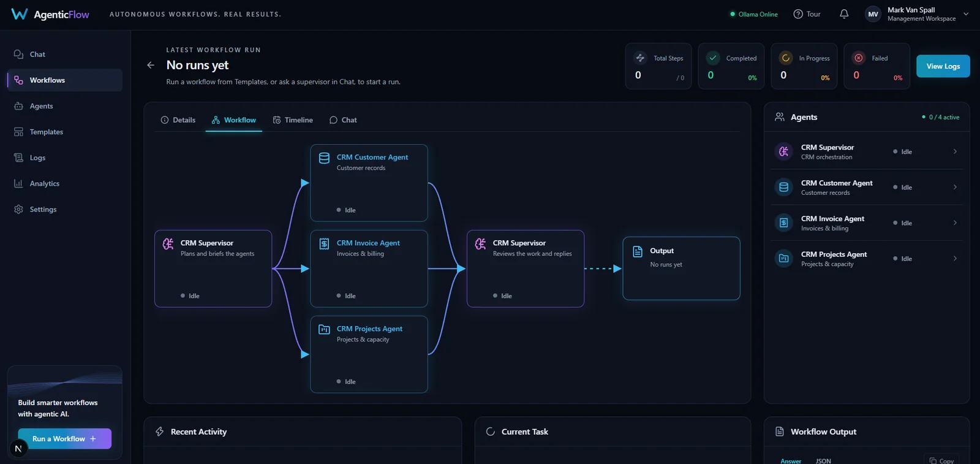Open Logs in the sidebar
This screenshot has width=980, height=464.
(x=65, y=158)
